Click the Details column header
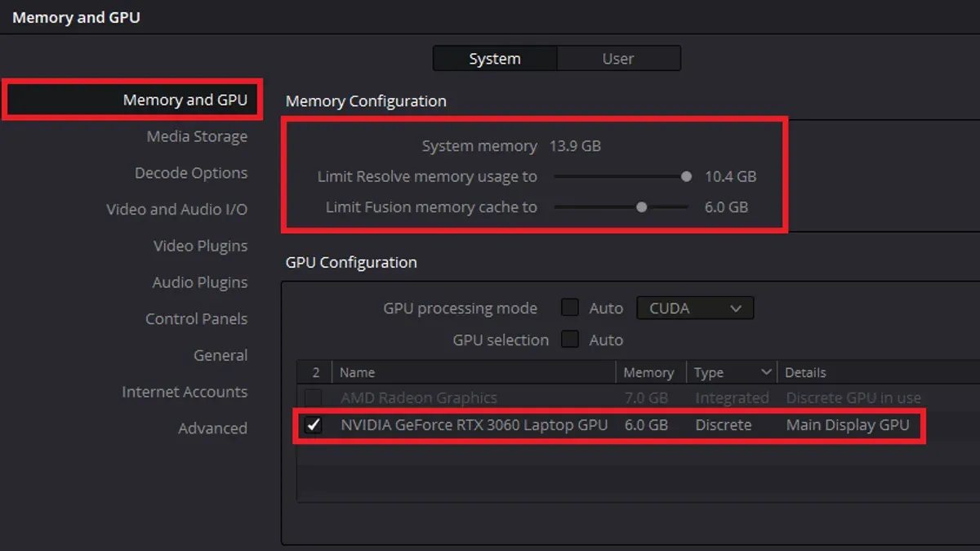The width and height of the screenshot is (980, 551). pyautogui.click(x=878, y=372)
